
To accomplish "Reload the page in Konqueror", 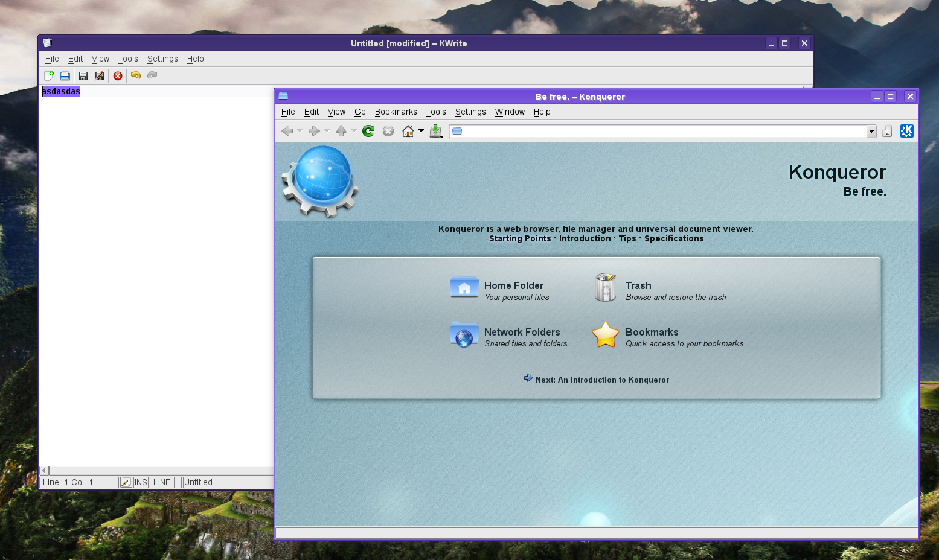I will [368, 131].
